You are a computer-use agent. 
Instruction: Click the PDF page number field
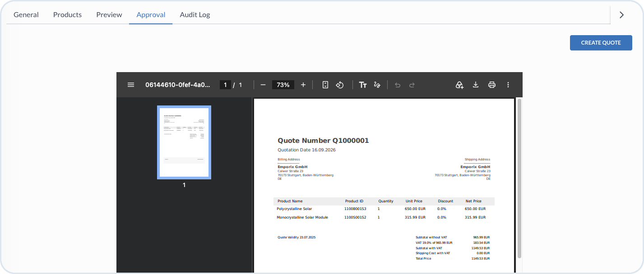(x=225, y=85)
